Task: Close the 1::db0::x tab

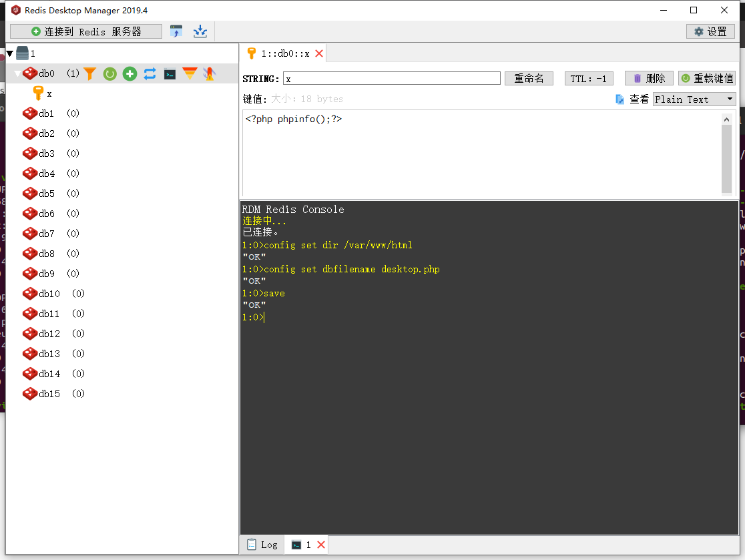Action: pyautogui.click(x=319, y=53)
